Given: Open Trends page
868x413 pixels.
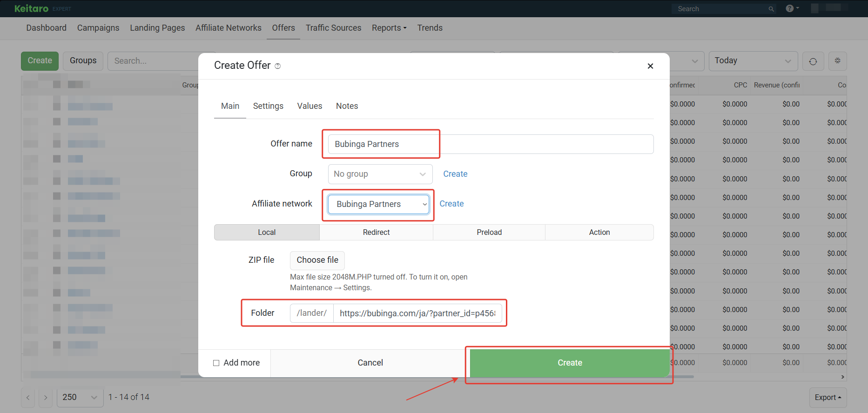Looking at the screenshot, I should point(430,28).
